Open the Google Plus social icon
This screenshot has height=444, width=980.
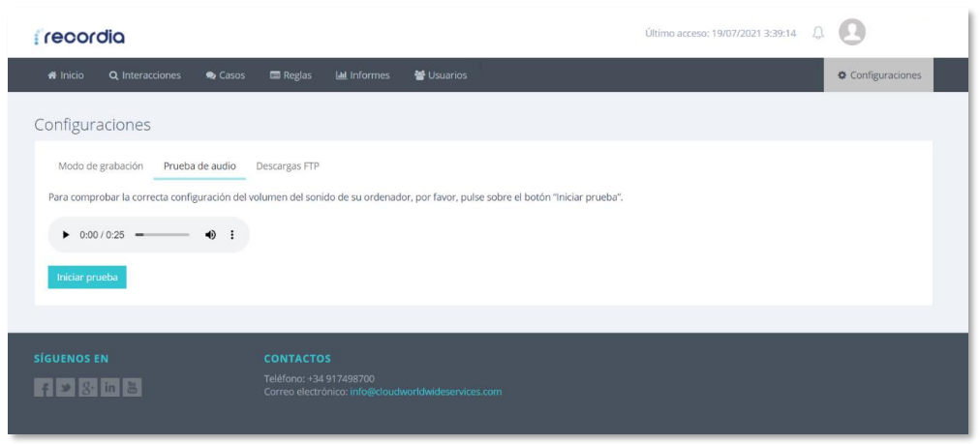click(x=88, y=388)
